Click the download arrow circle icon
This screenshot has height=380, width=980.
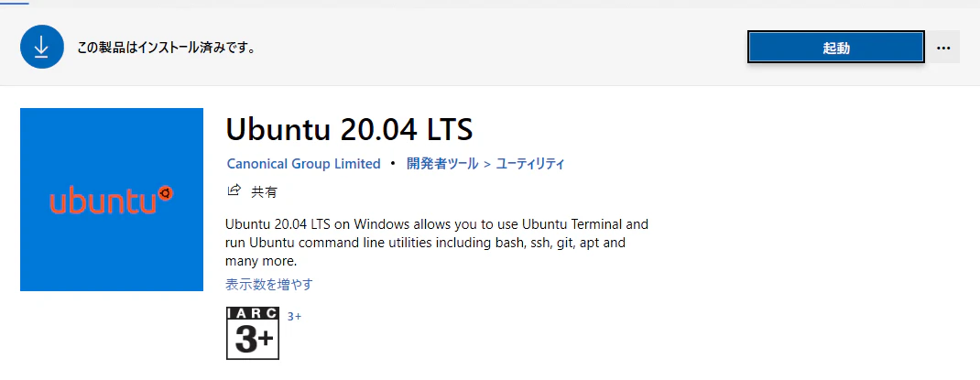[x=42, y=47]
